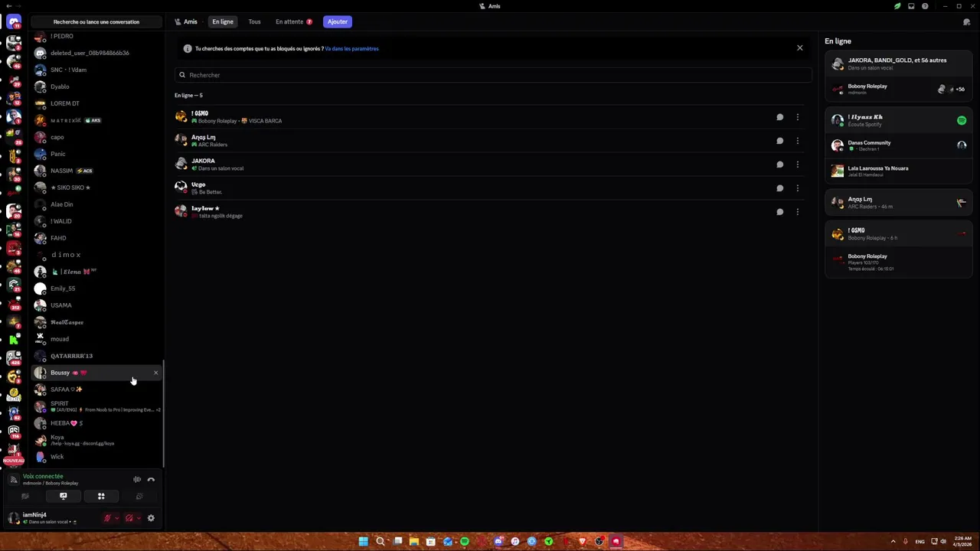
Task: Toggle microphone mute in user panel
Action: (x=107, y=518)
